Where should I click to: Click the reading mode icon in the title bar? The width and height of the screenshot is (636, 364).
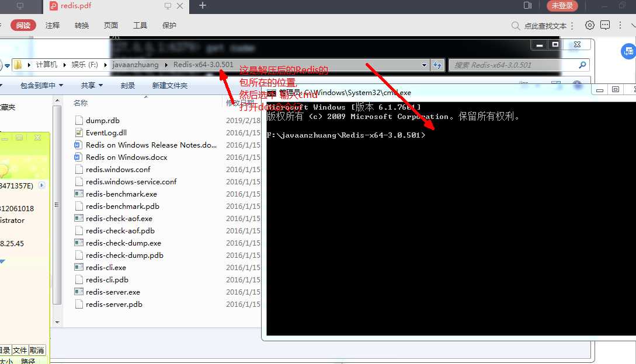click(x=527, y=5)
